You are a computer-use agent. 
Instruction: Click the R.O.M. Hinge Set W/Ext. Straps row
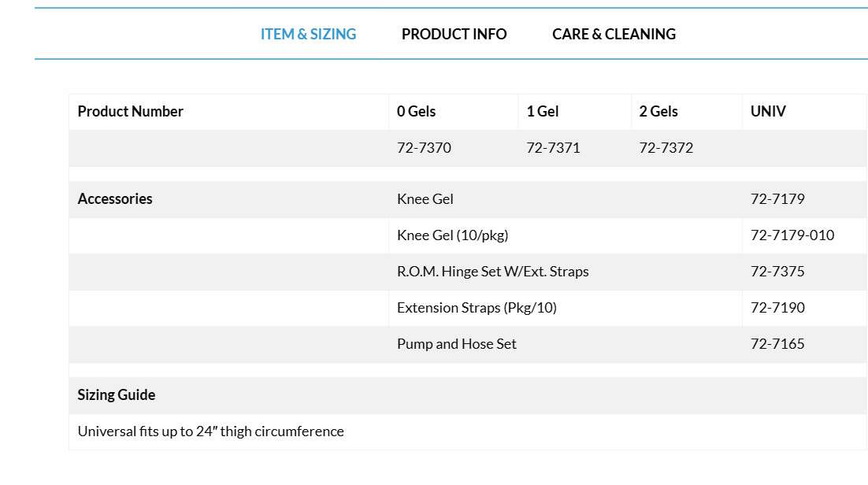click(x=492, y=272)
